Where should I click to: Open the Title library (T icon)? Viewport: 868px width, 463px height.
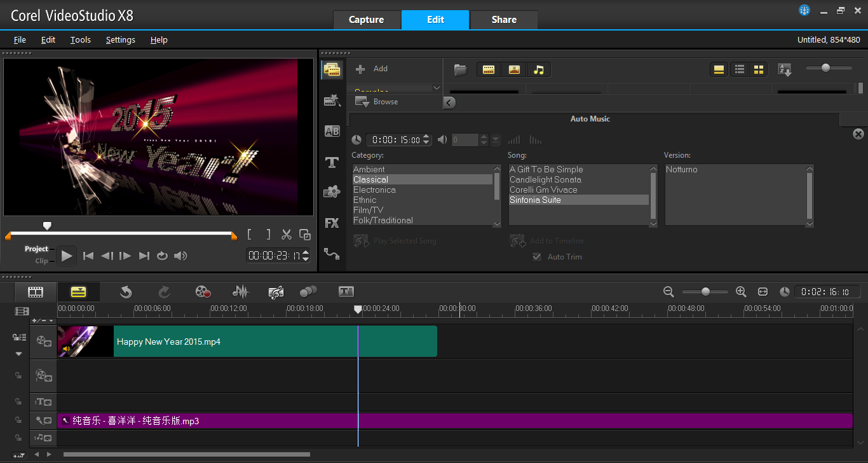click(x=332, y=162)
